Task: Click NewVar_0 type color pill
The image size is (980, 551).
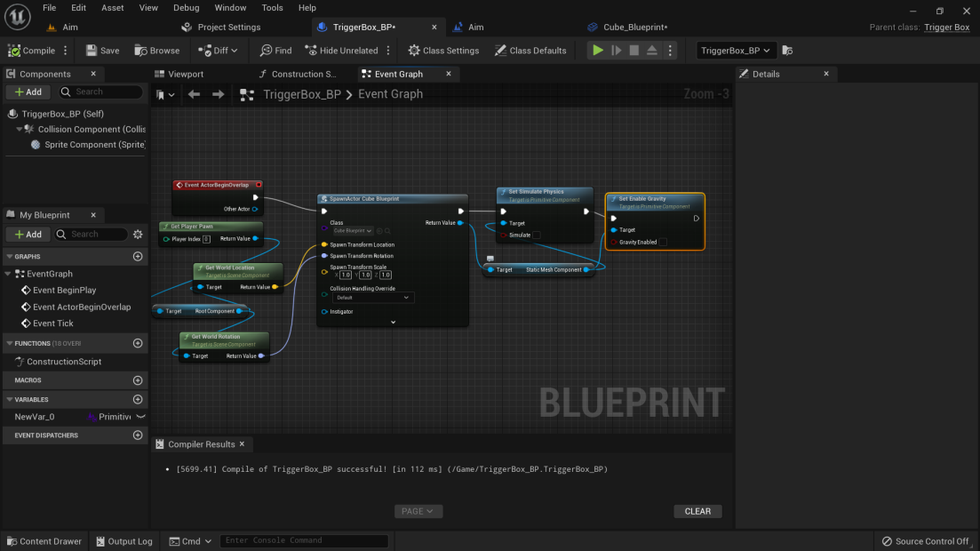Action: point(92,417)
